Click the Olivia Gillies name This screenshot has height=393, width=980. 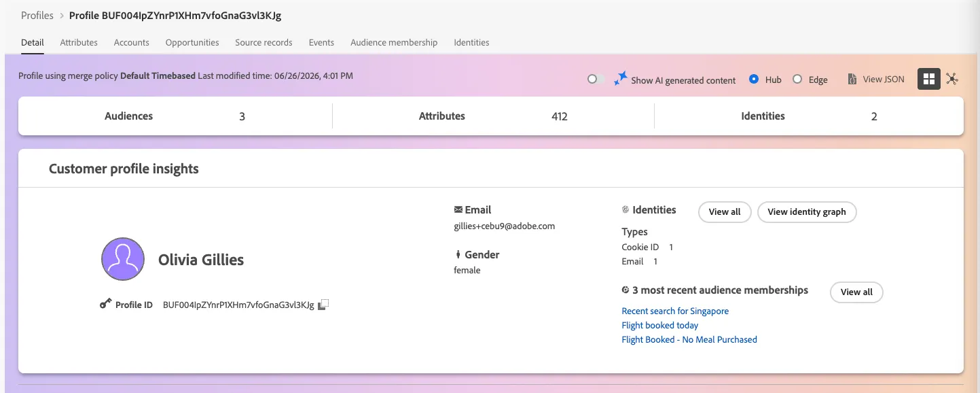tap(201, 260)
